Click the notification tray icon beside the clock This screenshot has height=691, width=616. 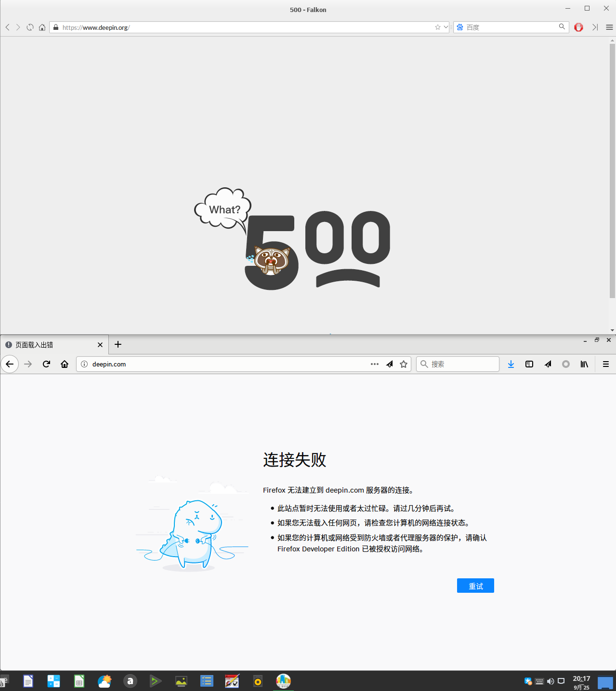pyautogui.click(x=561, y=681)
